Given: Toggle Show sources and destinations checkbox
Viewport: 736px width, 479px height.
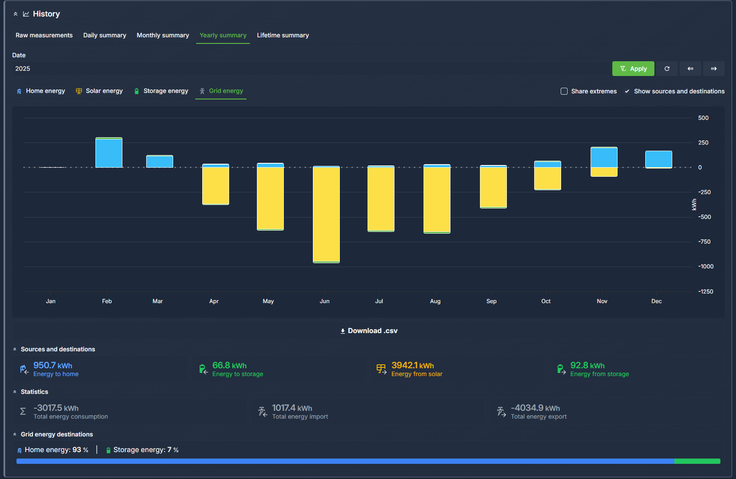Looking at the screenshot, I should 627,91.
